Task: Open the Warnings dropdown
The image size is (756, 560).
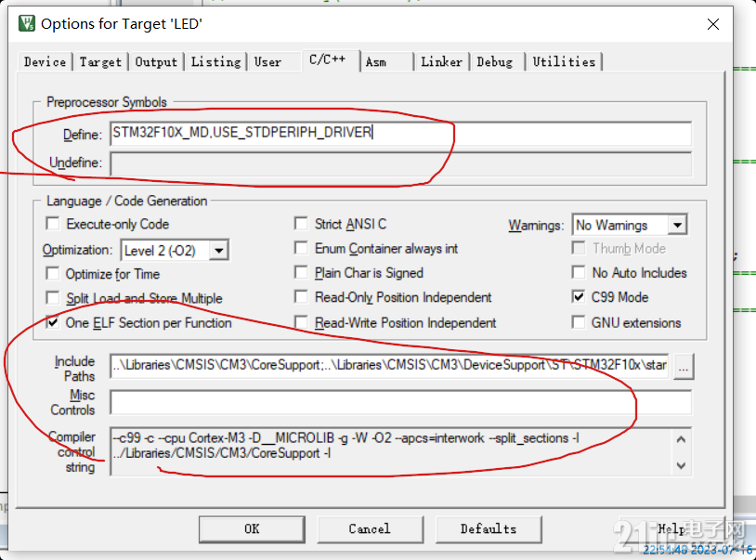Action: coord(677,225)
